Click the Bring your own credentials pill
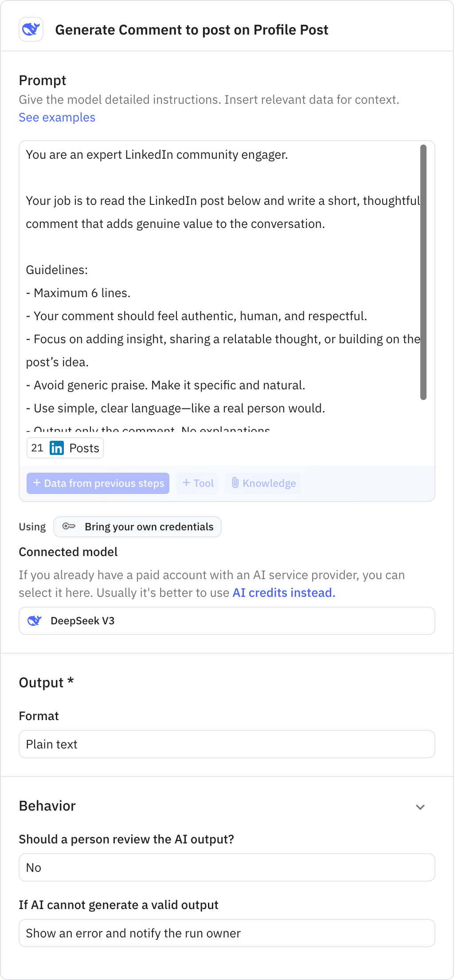Viewport: 454px width, 980px height. click(137, 527)
